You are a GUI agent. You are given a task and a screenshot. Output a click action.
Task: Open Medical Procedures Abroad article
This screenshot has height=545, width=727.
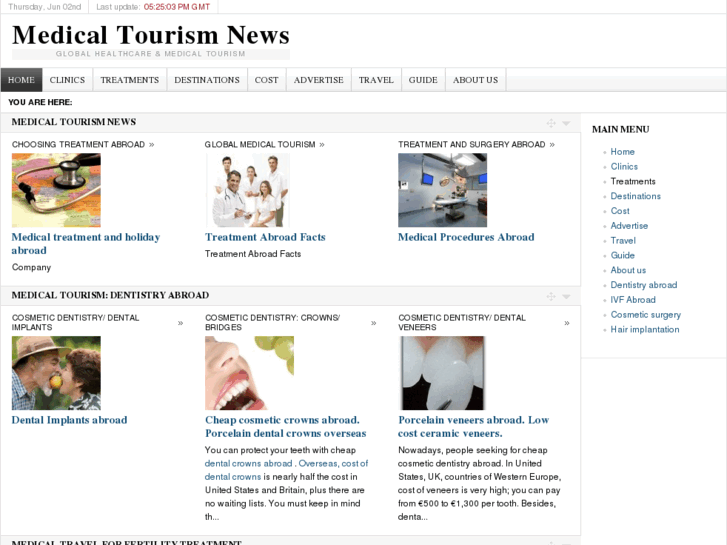coord(466,237)
